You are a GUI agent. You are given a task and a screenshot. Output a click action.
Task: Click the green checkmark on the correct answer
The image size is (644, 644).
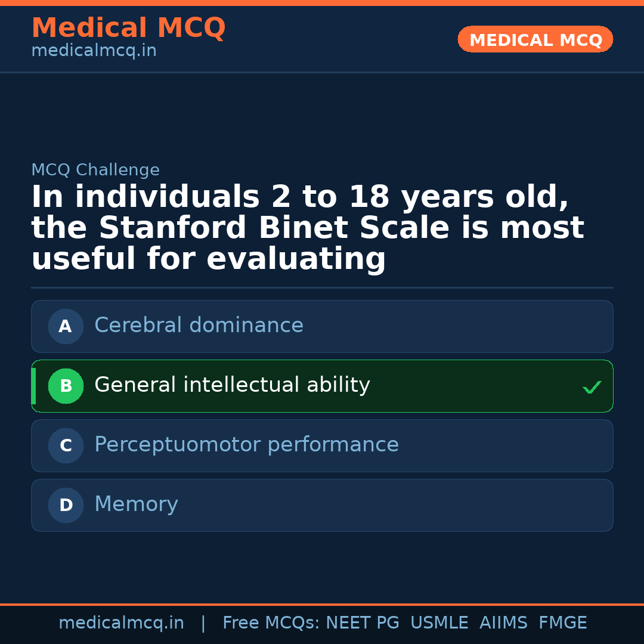click(592, 388)
